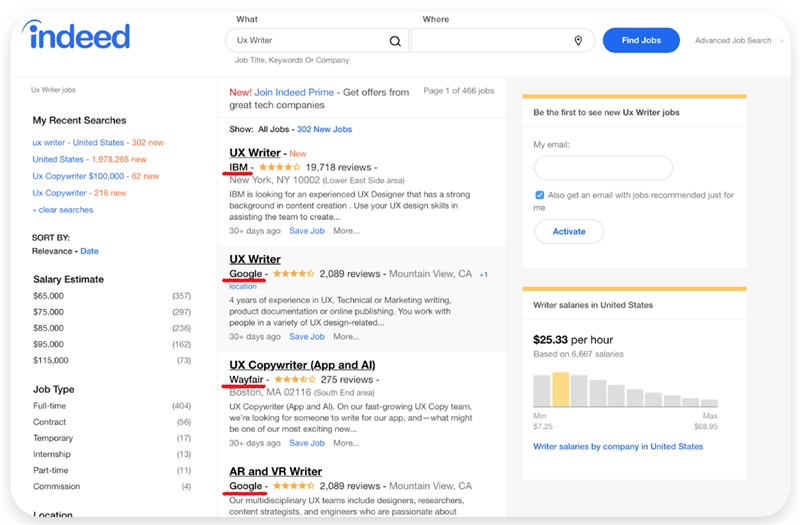Show the 302 New Jobs filter
This screenshot has width=800, height=525.
click(x=324, y=129)
